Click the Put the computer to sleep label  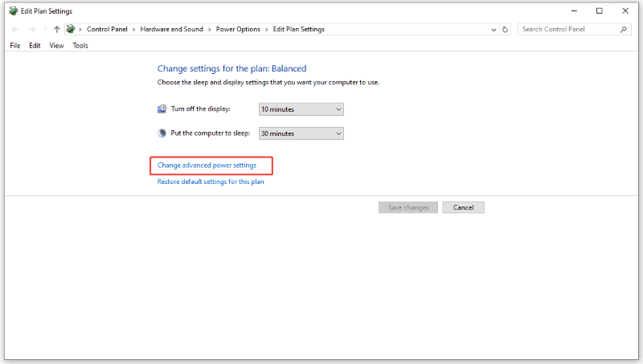click(210, 133)
